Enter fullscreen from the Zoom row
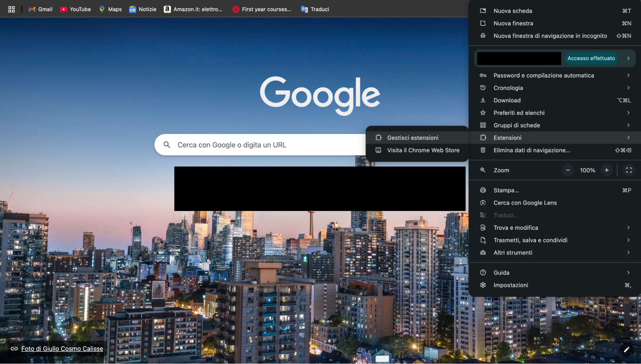Image resolution: width=641 pixels, height=364 pixels. pos(628,170)
